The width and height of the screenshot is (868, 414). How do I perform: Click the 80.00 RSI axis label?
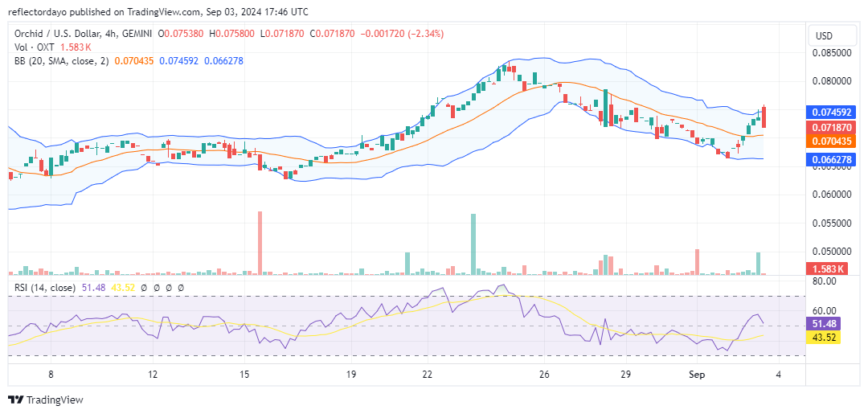click(x=823, y=281)
